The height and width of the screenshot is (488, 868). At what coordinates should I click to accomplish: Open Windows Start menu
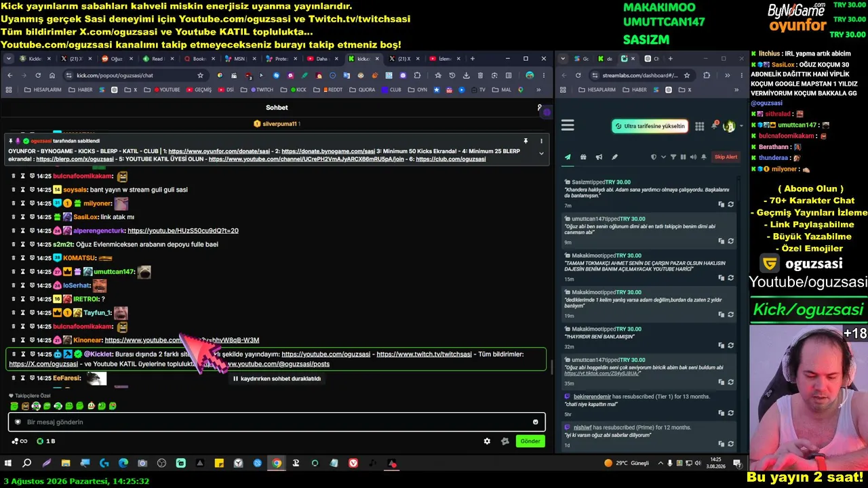pyautogui.click(x=8, y=464)
